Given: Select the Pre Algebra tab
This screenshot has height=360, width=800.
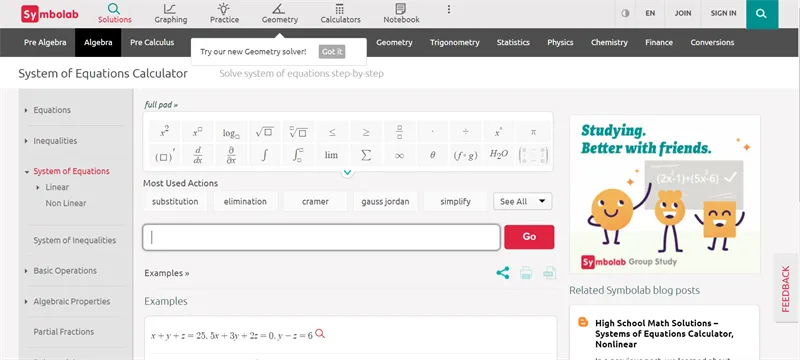Looking at the screenshot, I should [x=45, y=42].
